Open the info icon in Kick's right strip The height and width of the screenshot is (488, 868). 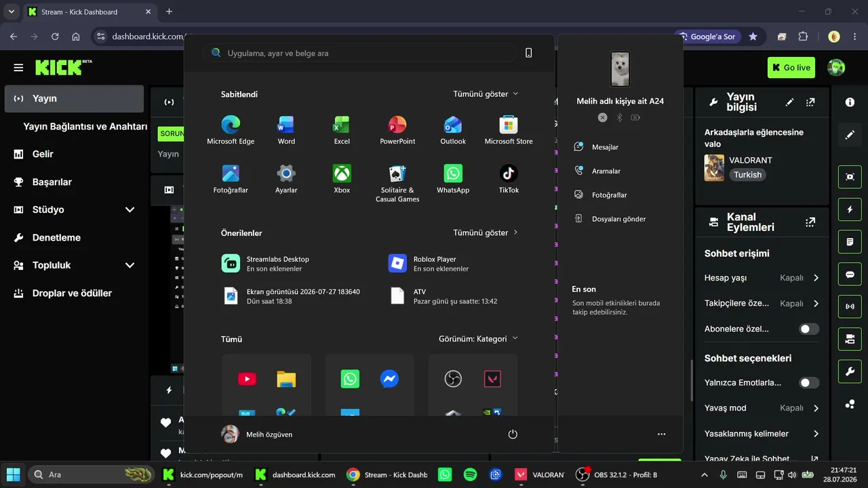[x=850, y=102]
